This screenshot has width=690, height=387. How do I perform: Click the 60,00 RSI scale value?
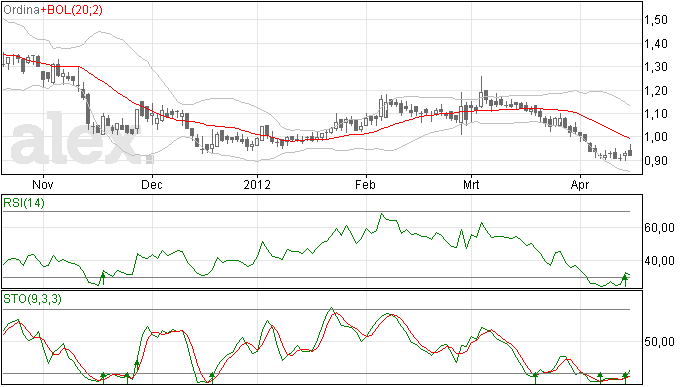(659, 228)
